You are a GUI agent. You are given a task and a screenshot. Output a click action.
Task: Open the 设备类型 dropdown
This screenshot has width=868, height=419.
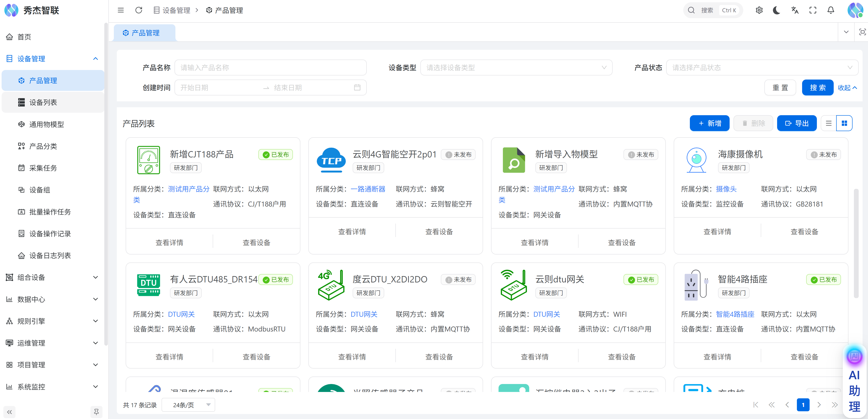[516, 68]
